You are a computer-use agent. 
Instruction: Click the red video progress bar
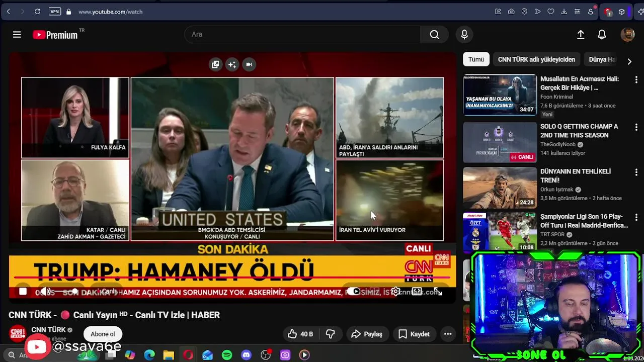231,277
